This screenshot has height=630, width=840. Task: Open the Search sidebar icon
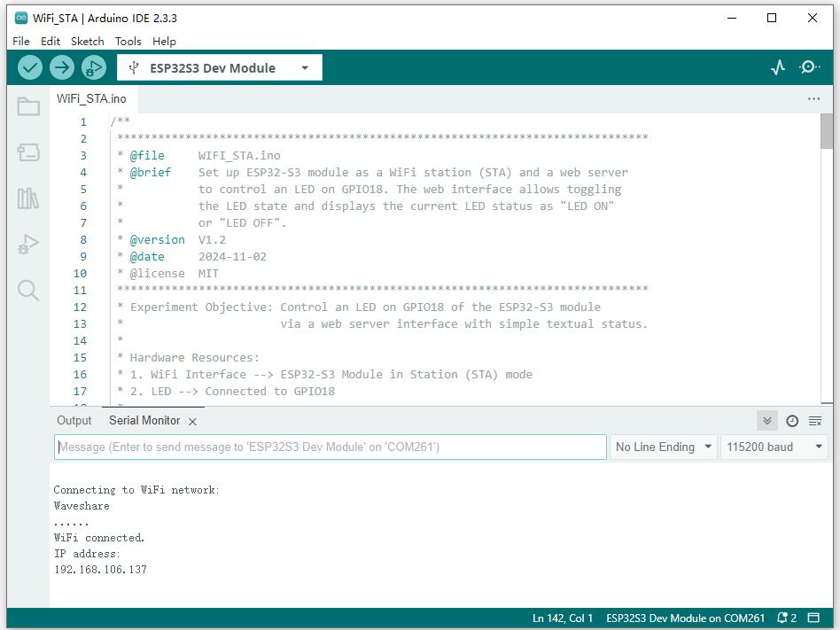(x=28, y=291)
